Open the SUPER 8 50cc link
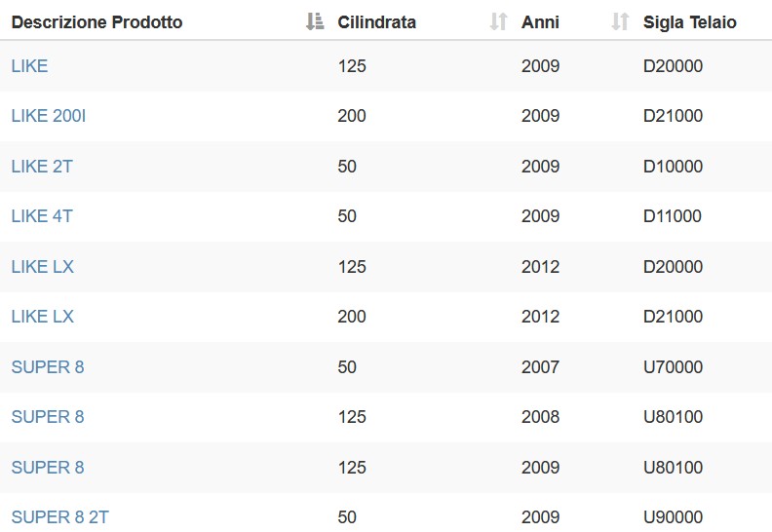 click(48, 367)
